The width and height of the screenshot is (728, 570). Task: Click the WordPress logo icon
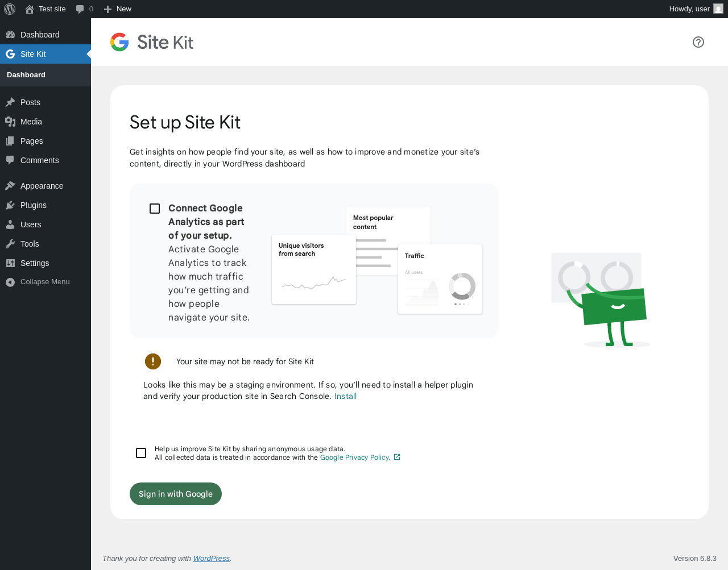10,9
